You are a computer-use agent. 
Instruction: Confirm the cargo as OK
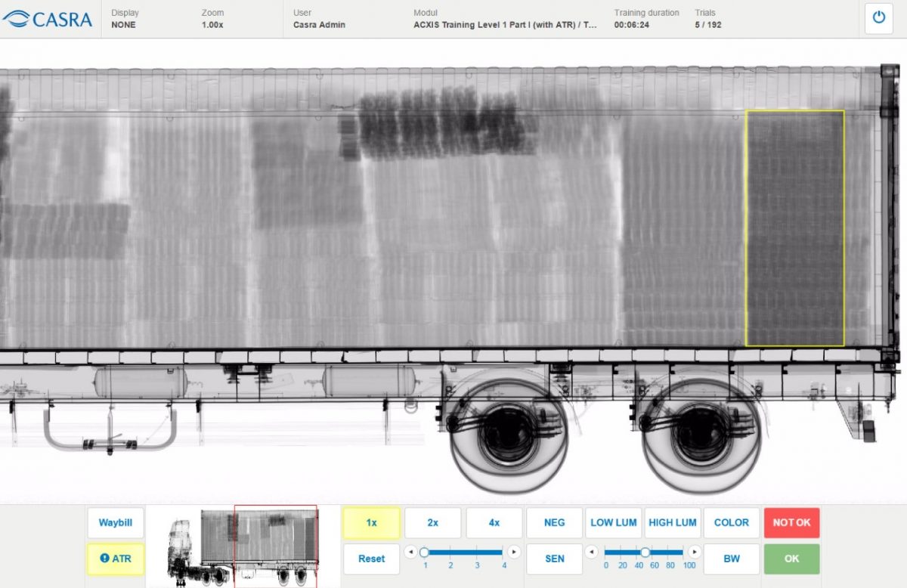(791, 559)
